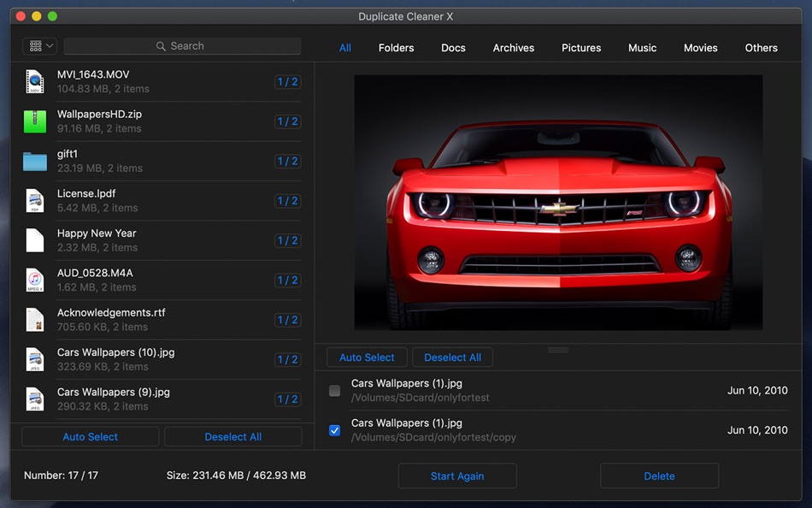Click the preview pane splitter handle
Screen dimensions: 812x508
(558, 350)
